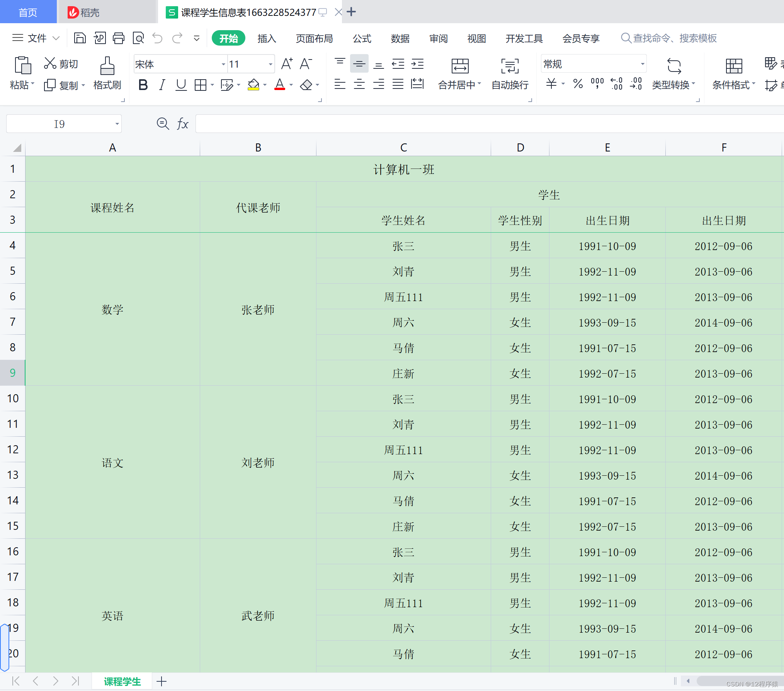
Task: Open the 开发工具 ribbon tab
Action: pos(524,38)
